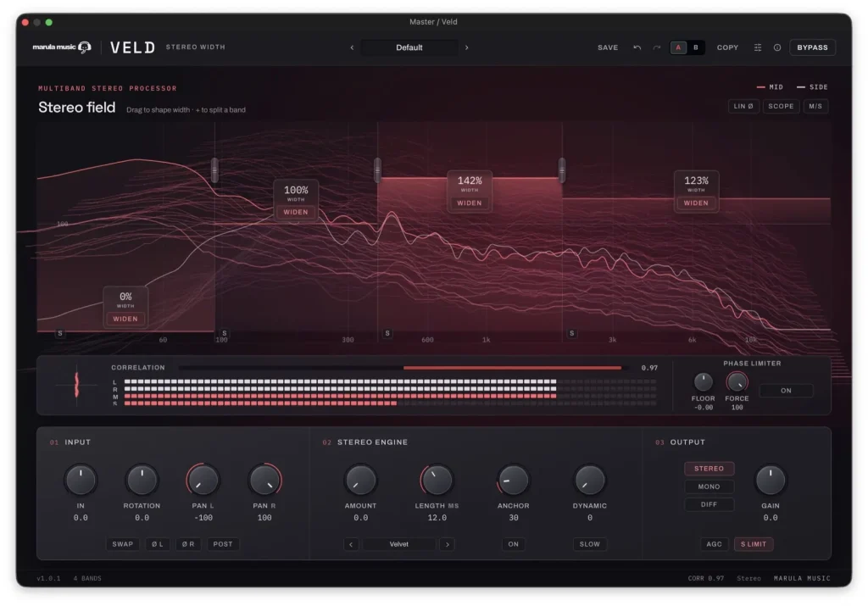Click the CORR 0.97 status readout
Image resolution: width=868 pixels, height=606 pixels.
pyautogui.click(x=706, y=578)
